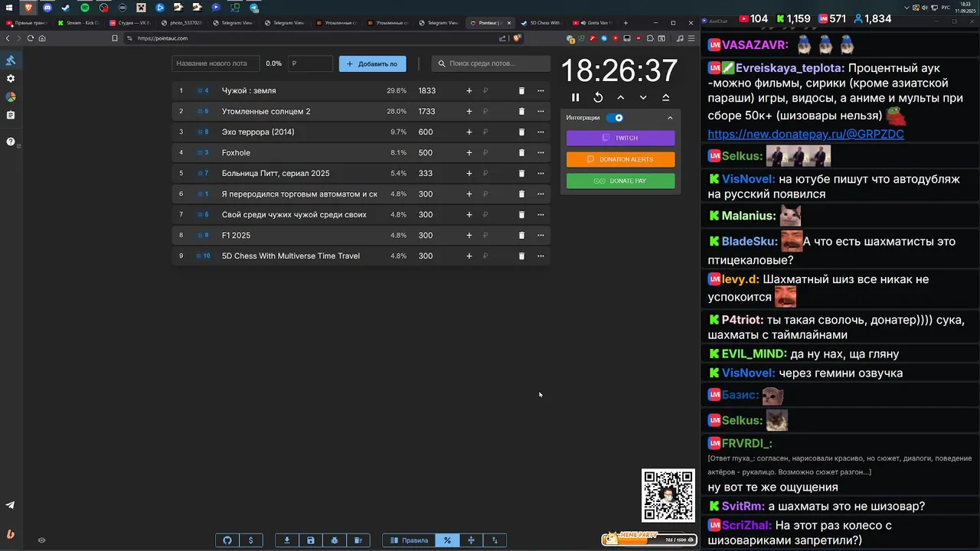
Task: Click the Поиск среди лотов search box
Action: (x=490, y=64)
